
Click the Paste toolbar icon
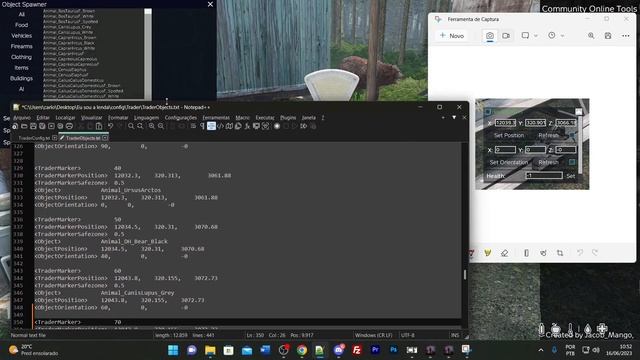click(99, 126)
